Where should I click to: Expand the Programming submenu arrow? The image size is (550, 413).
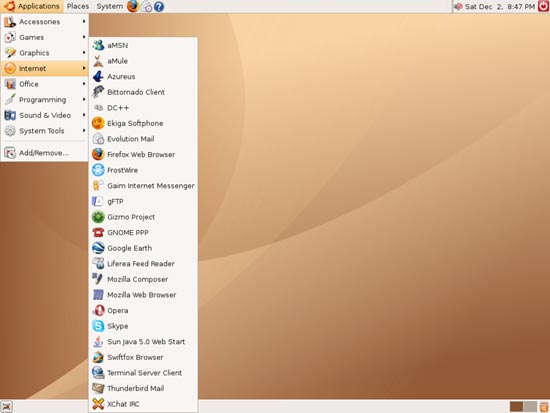(x=84, y=99)
